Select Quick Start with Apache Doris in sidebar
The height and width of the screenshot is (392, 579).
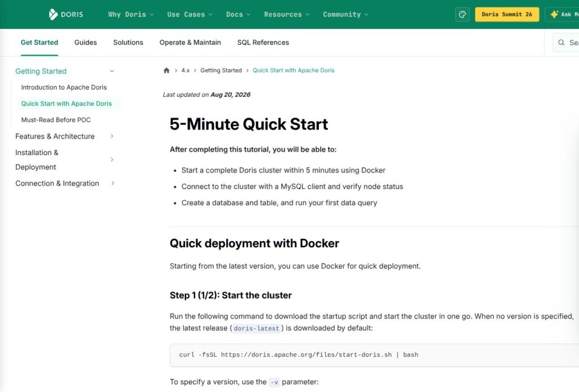(67, 104)
